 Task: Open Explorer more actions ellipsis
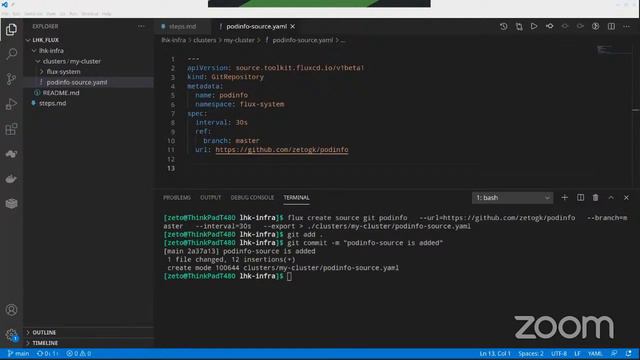coord(141,26)
